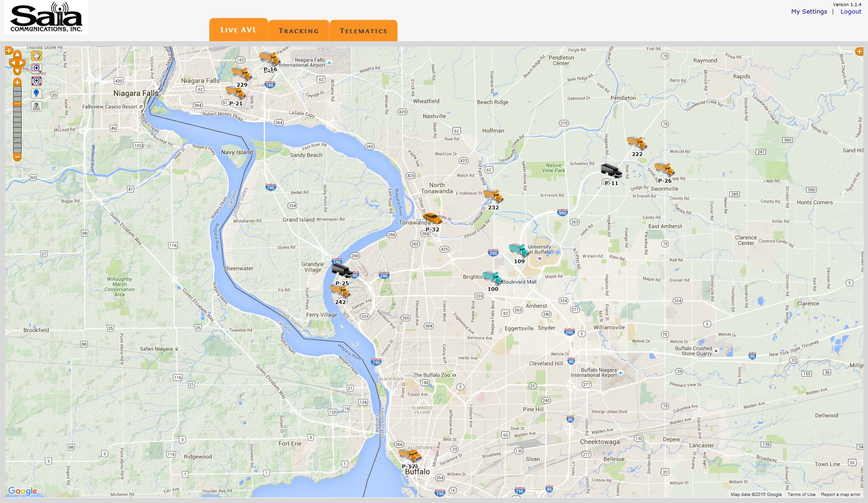Click Report a map error link

(840, 495)
